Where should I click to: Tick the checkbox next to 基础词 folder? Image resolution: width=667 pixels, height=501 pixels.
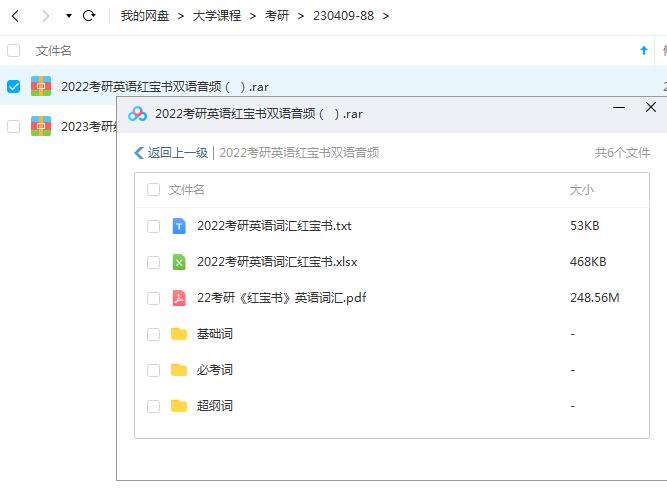[153, 334]
